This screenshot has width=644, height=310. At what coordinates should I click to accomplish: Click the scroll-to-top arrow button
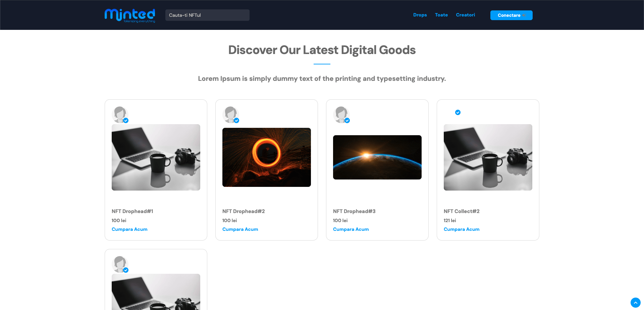click(635, 303)
